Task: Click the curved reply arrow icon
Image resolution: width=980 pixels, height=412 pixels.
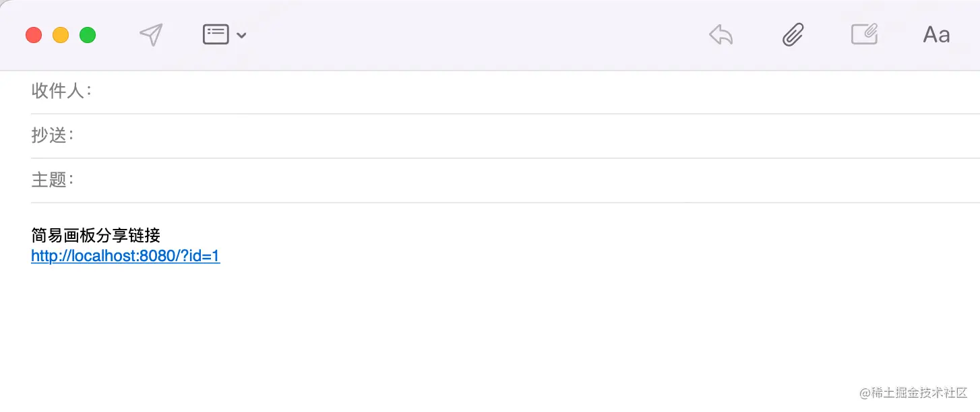Action: pyautogui.click(x=721, y=35)
